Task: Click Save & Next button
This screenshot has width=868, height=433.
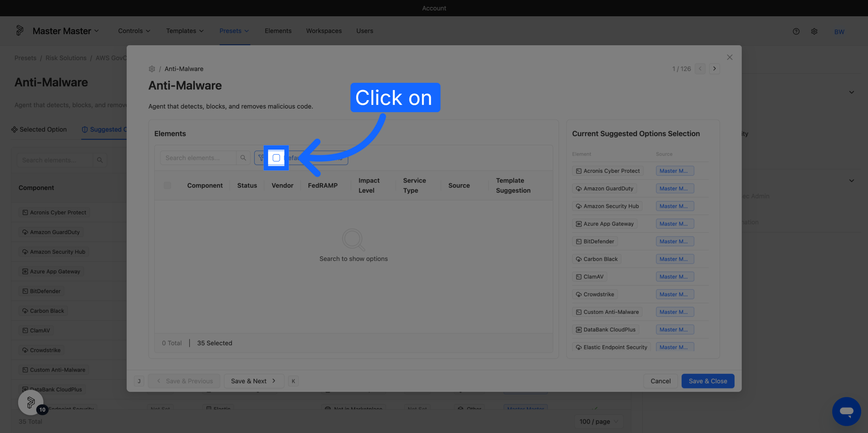Action: click(254, 381)
